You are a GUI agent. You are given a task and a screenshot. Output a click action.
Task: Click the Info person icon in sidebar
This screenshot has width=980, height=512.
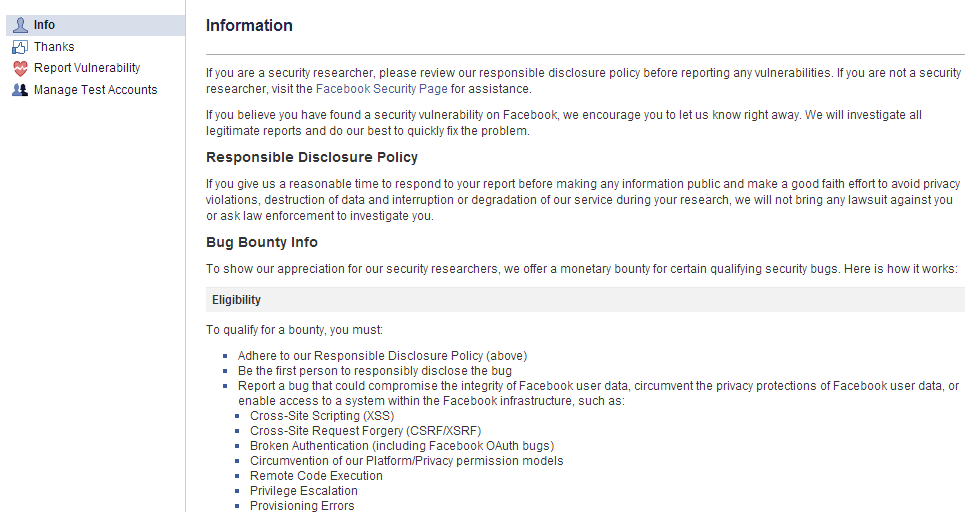[x=21, y=25]
